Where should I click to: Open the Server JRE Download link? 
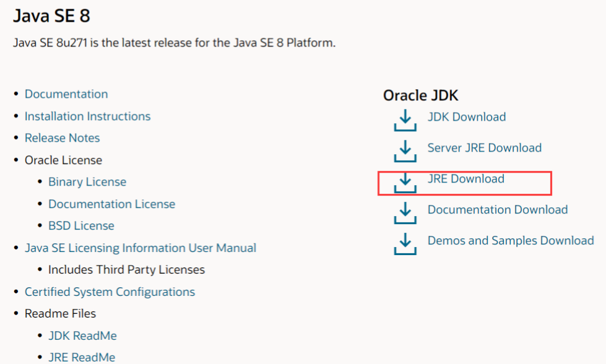click(x=484, y=147)
